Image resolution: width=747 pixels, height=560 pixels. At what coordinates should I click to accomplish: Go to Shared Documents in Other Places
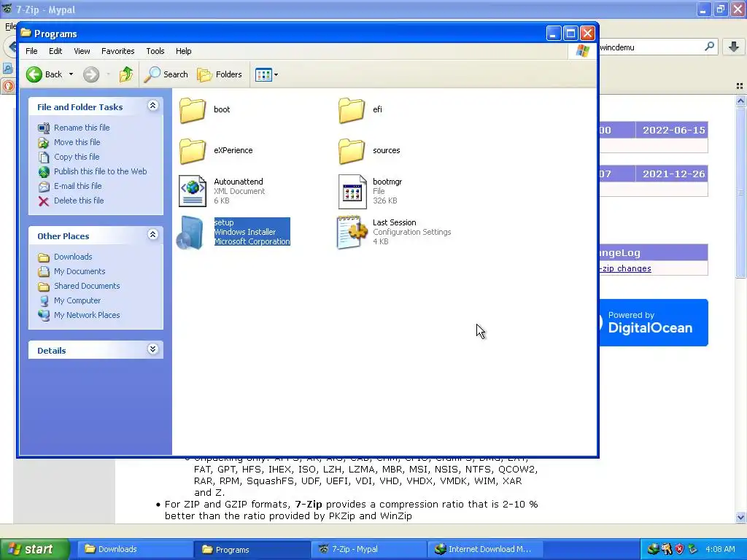pos(87,286)
